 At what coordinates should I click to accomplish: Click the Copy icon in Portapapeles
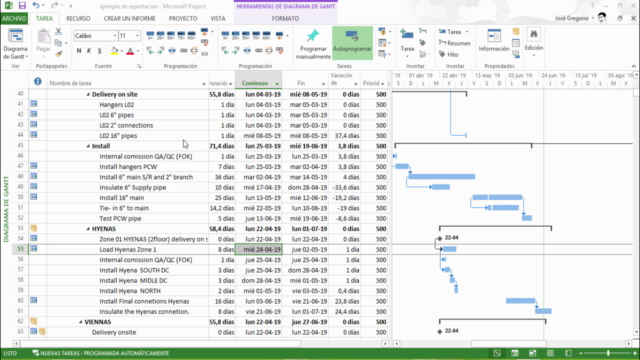coord(58,42)
